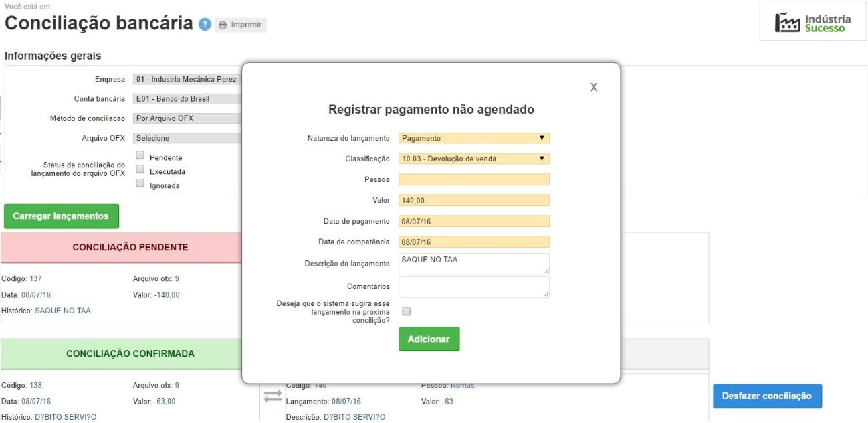Expand the Classificação dropdown

coord(473,159)
